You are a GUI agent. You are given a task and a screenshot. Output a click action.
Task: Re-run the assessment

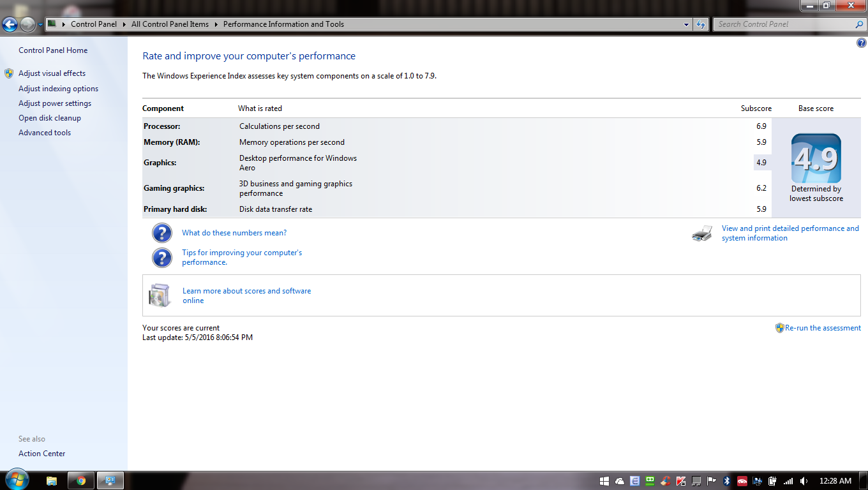point(823,328)
